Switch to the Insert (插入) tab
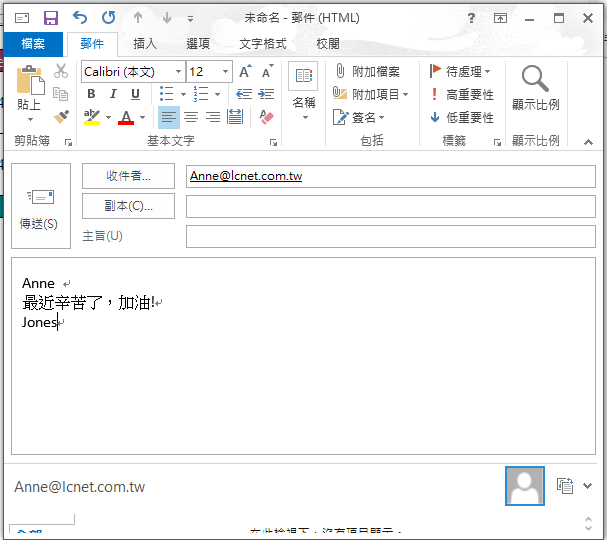Screen dimensions: 607x540 (145, 44)
